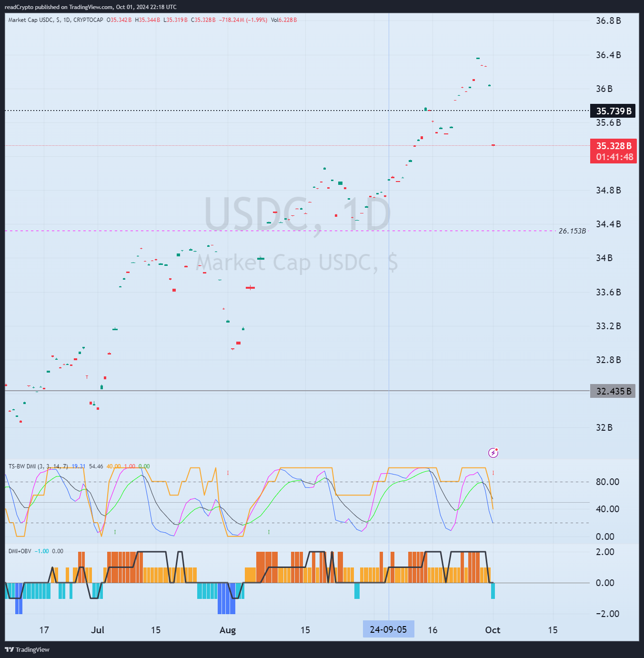644x658 pixels.
Task: Click the high value H35.344B in legend
Action: pyautogui.click(x=148, y=20)
